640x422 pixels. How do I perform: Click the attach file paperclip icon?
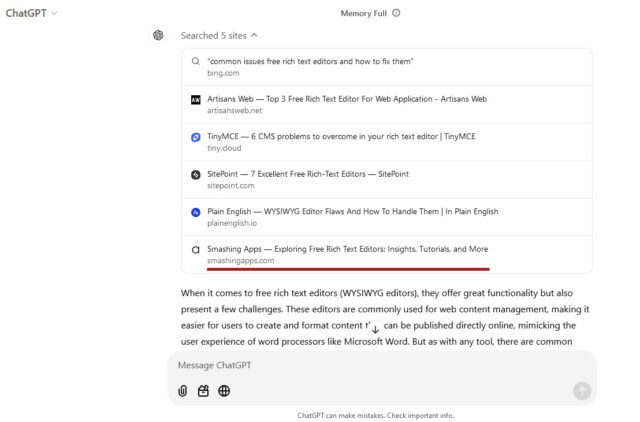[x=182, y=391]
